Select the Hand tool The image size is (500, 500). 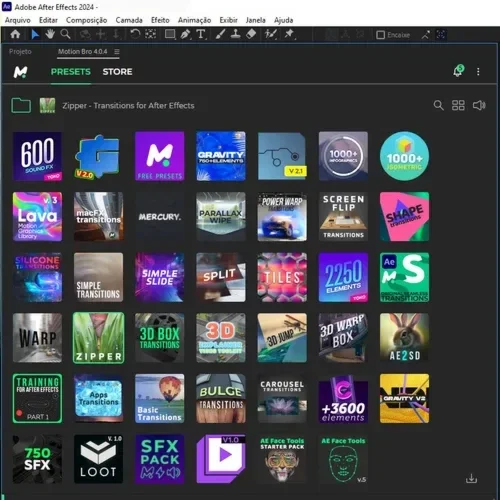[50, 34]
